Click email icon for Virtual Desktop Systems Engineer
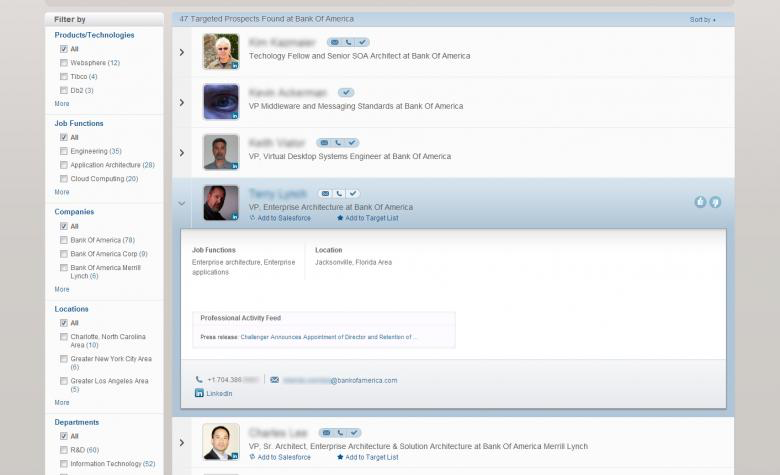 324,143
